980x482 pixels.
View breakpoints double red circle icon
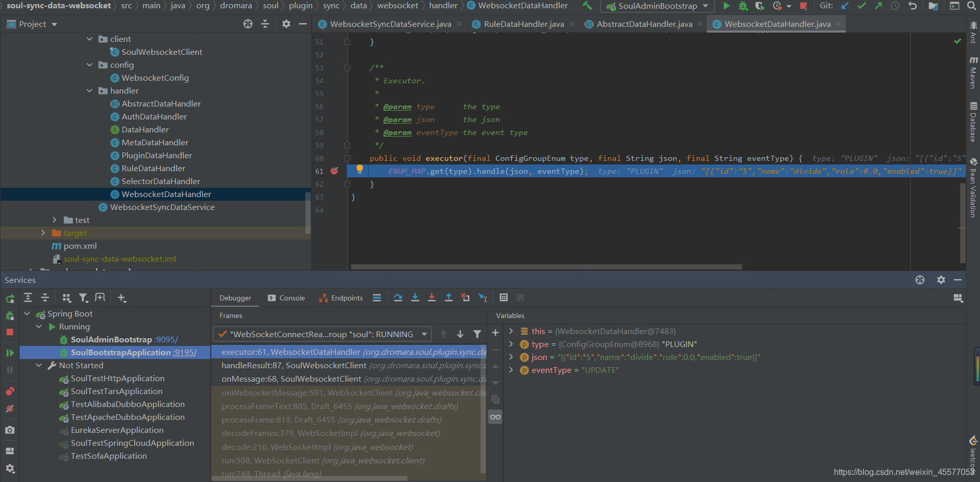tap(10, 391)
